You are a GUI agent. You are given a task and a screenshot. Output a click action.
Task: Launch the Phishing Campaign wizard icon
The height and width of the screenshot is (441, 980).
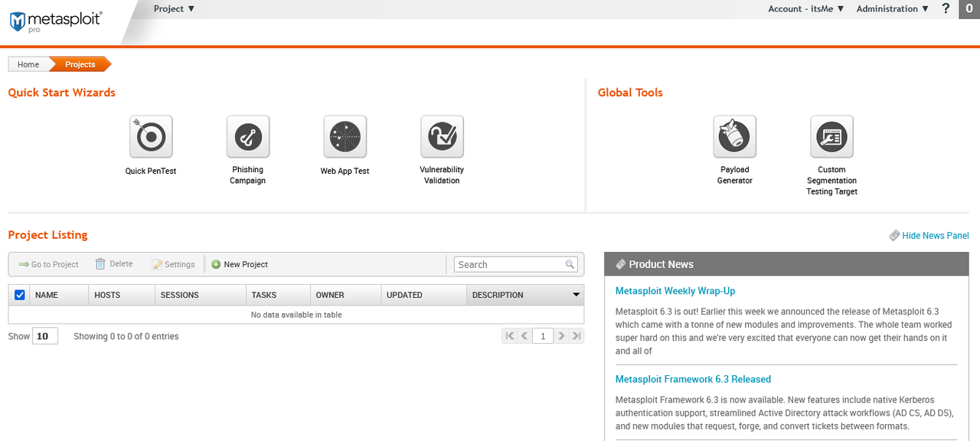click(248, 137)
